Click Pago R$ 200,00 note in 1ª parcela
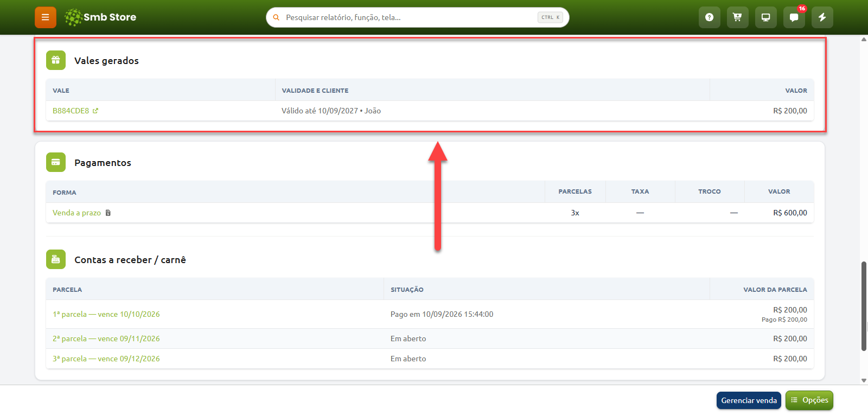The width and height of the screenshot is (868, 415). click(784, 320)
